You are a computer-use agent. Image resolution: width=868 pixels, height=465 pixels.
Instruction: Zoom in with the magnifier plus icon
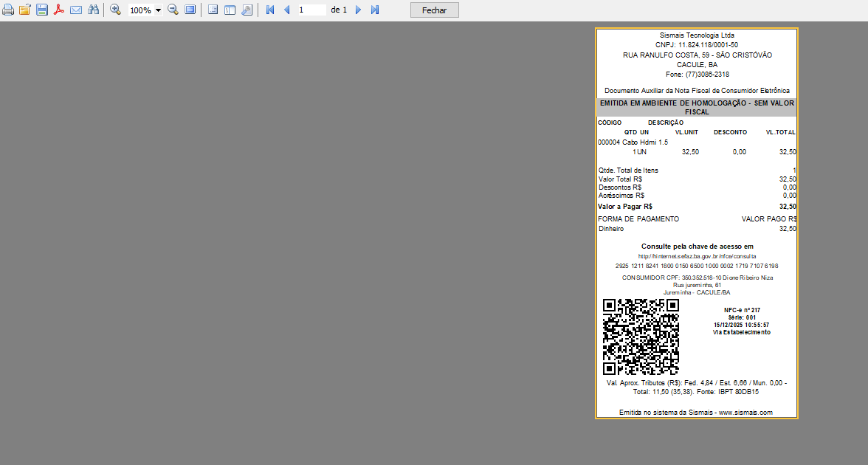pos(116,10)
